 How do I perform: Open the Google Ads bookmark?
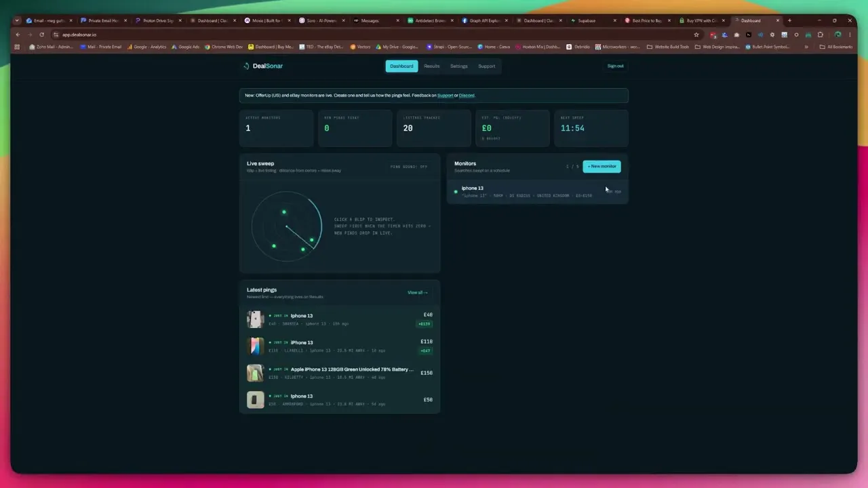point(186,47)
